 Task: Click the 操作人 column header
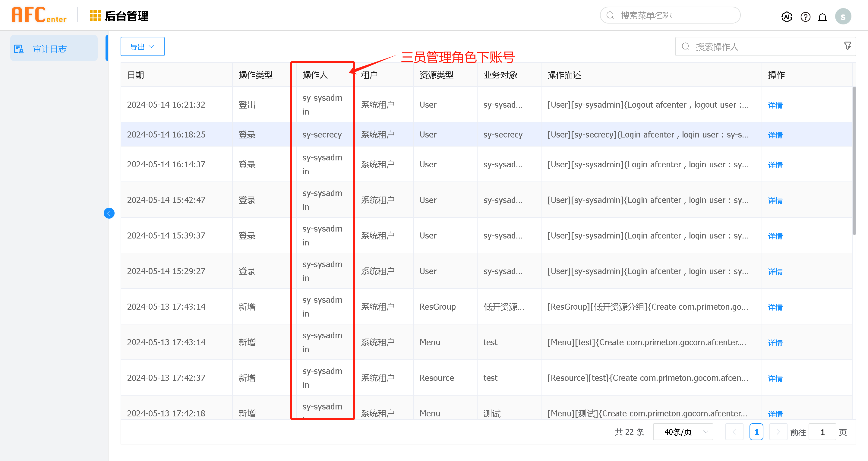[x=315, y=75]
